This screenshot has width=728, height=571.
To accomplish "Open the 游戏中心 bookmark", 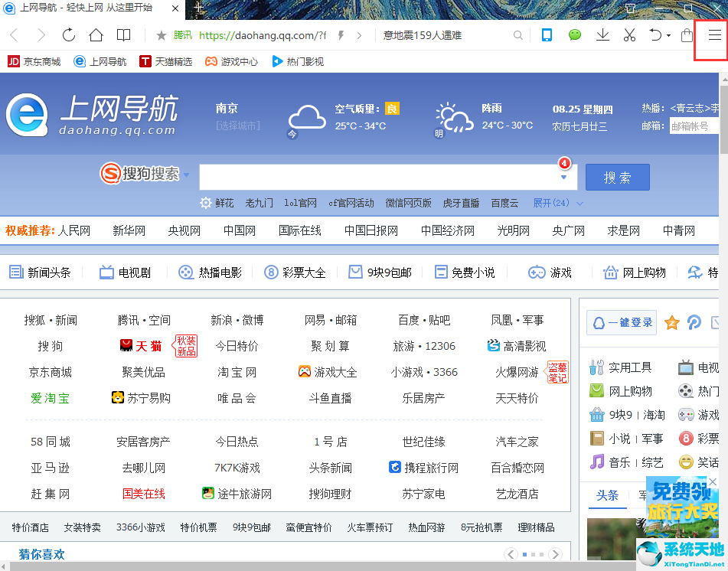I will click(232, 61).
